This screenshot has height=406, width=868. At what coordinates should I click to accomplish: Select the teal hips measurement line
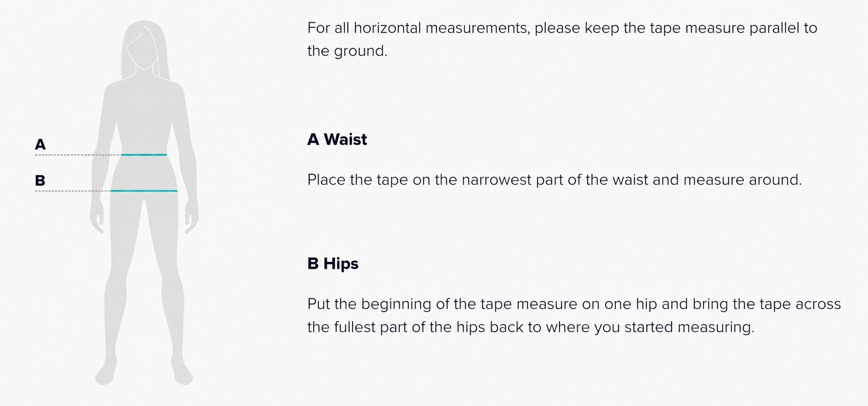click(x=144, y=191)
